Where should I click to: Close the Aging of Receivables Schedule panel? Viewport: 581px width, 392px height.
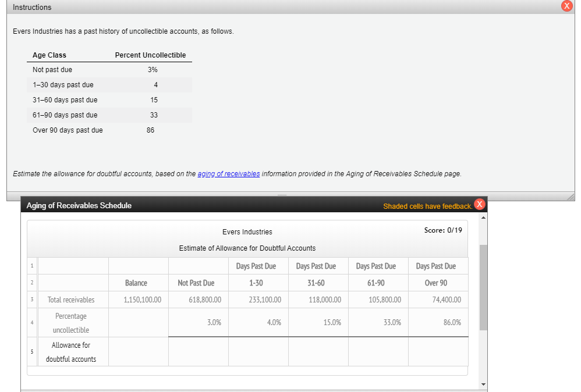tap(479, 204)
